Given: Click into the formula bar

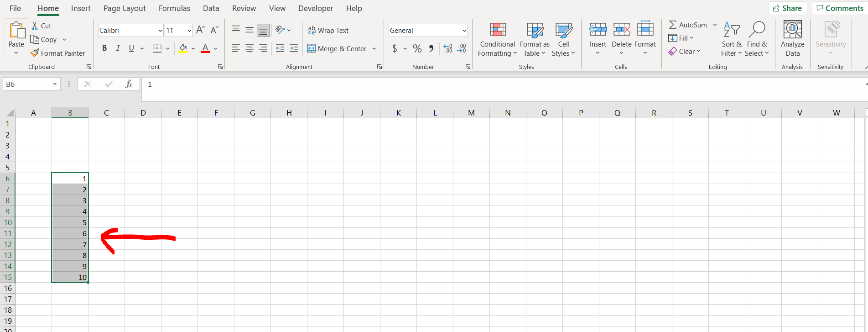Looking at the screenshot, I should coord(502,89).
